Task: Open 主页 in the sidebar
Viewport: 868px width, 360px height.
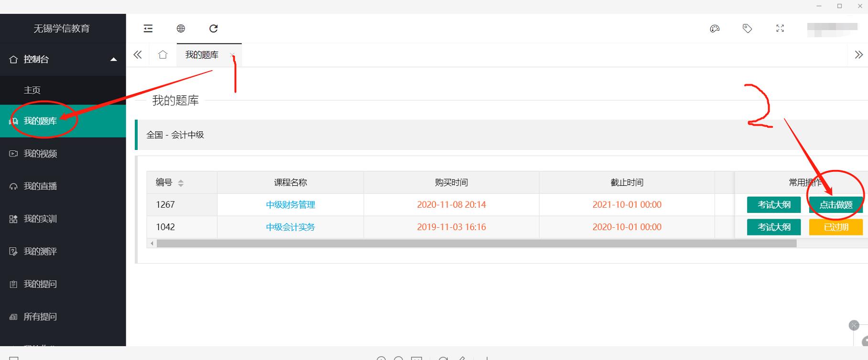Action: tap(63, 90)
